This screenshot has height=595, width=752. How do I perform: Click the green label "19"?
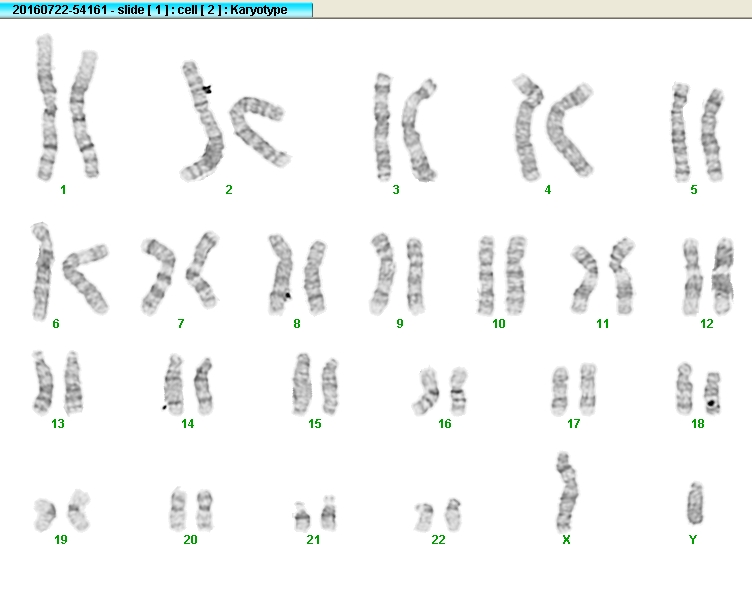click(x=60, y=540)
